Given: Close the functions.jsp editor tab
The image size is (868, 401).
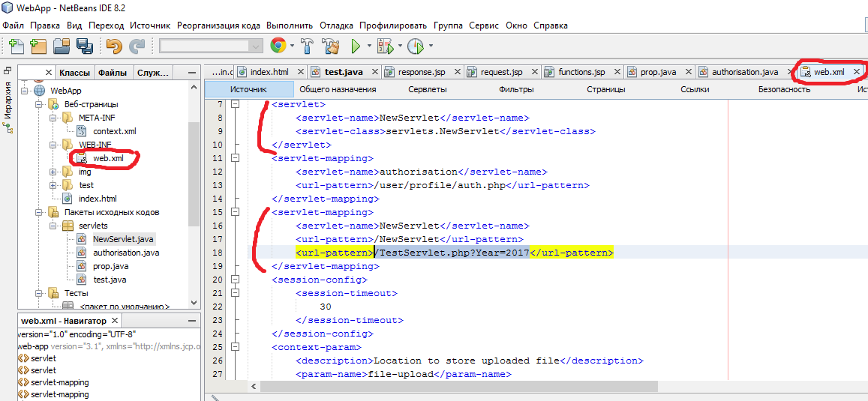Looking at the screenshot, I should pos(616,72).
